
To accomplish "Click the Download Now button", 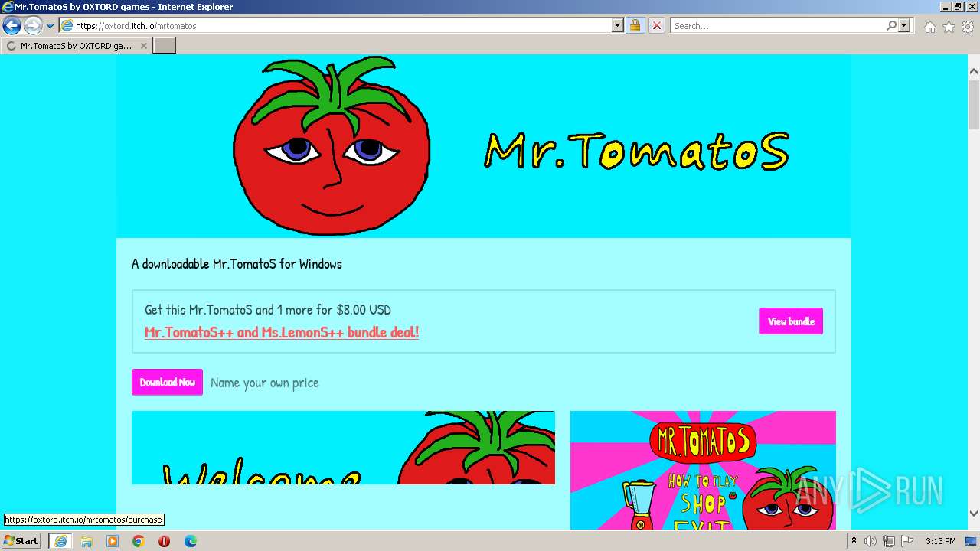I will pyautogui.click(x=167, y=382).
